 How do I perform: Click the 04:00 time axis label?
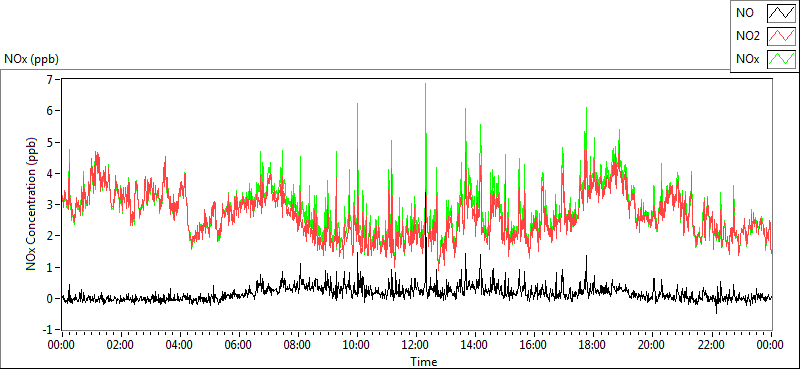click(180, 345)
